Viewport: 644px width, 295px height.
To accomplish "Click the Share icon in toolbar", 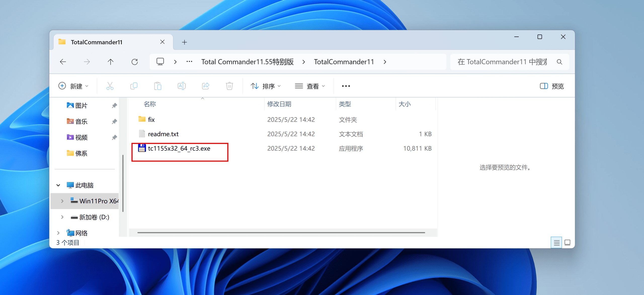I will (206, 86).
